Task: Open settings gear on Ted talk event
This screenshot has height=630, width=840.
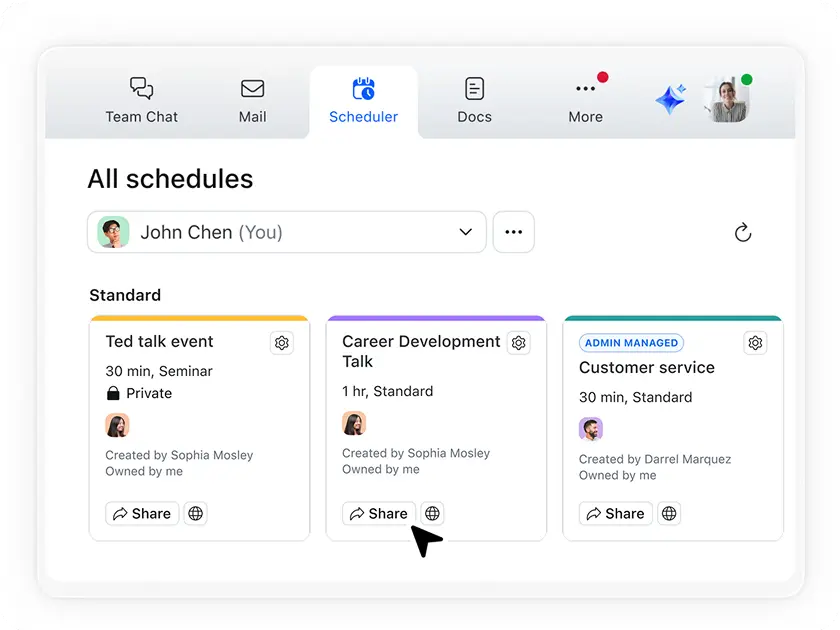Action: [x=281, y=343]
